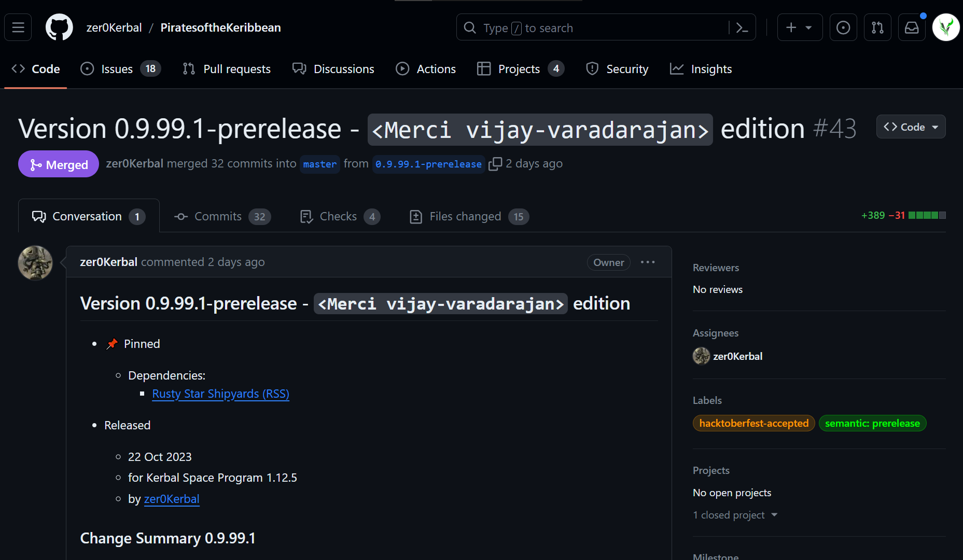Image resolution: width=963 pixels, height=560 pixels.
Task: Open zer0Kerbal link in Released list
Action: pyautogui.click(x=172, y=499)
